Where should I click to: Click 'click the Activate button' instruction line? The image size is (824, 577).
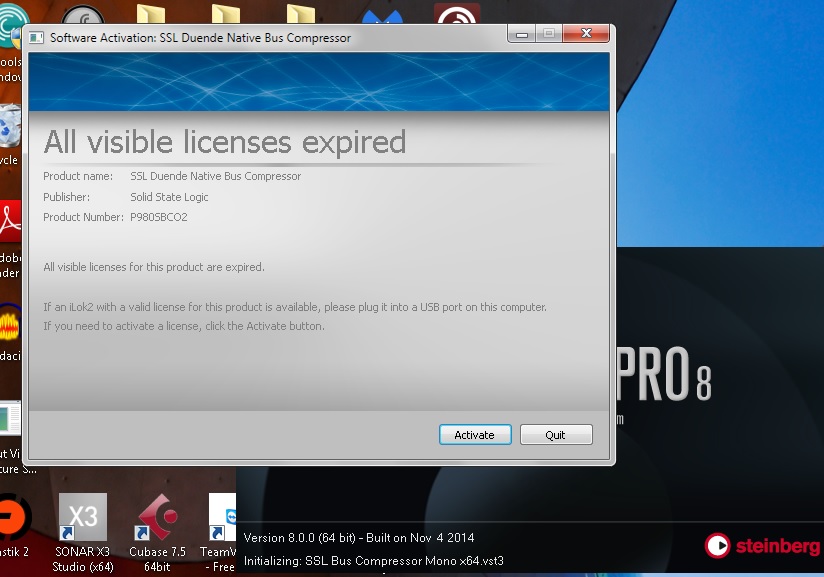point(184,326)
